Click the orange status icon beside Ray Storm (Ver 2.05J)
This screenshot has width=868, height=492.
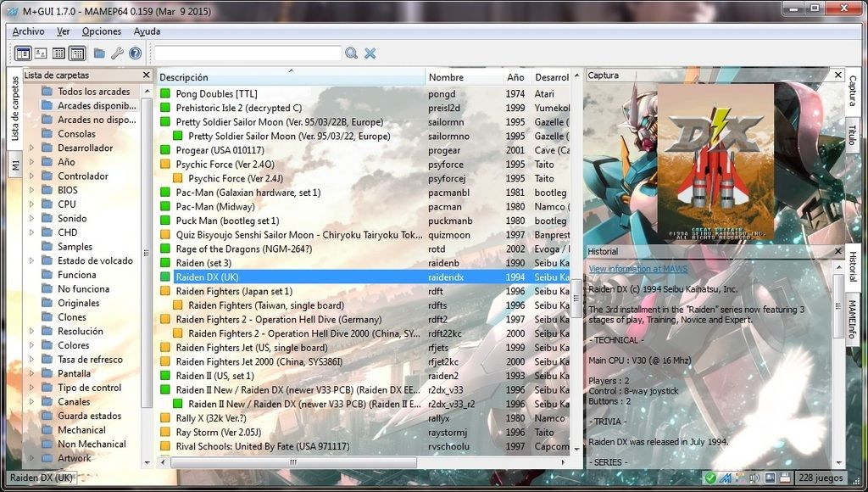coord(165,432)
